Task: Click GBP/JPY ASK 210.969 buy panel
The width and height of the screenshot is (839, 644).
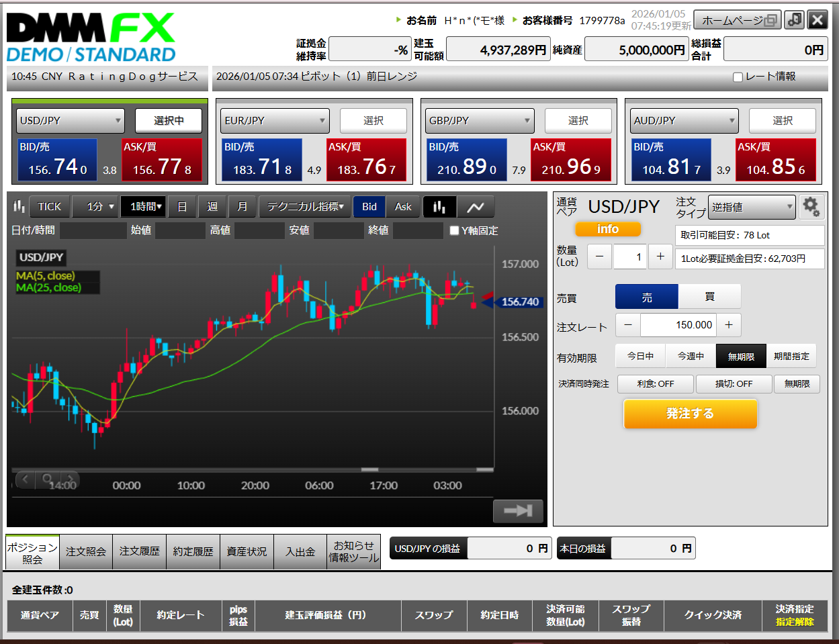Action: pos(572,160)
